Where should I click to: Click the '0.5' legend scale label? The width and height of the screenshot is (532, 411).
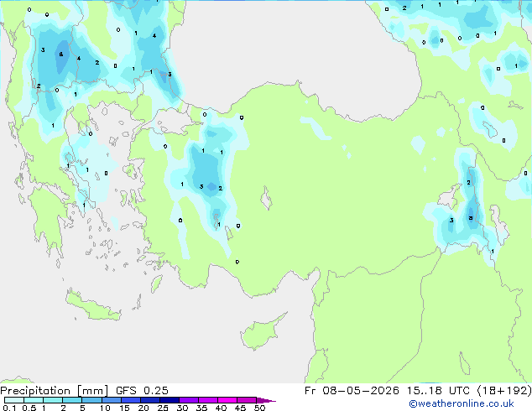tap(29, 408)
